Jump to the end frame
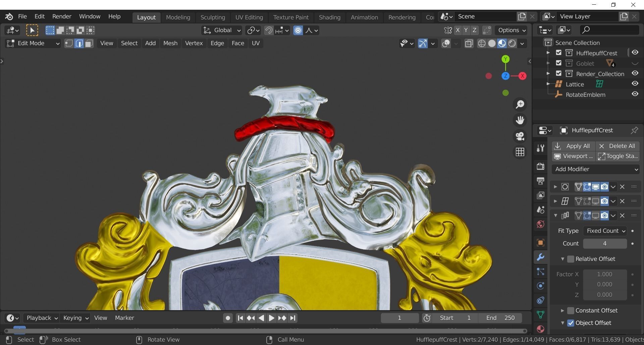644x345 pixels. pos(293,318)
